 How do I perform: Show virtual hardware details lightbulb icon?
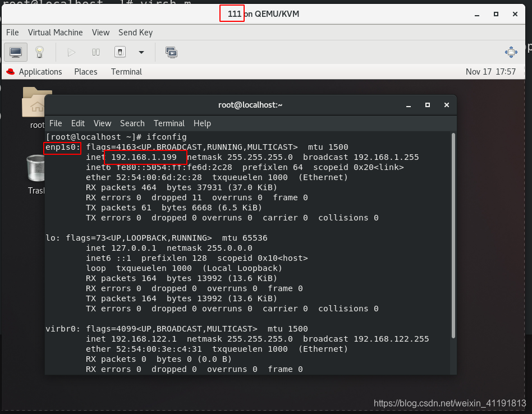coord(40,52)
